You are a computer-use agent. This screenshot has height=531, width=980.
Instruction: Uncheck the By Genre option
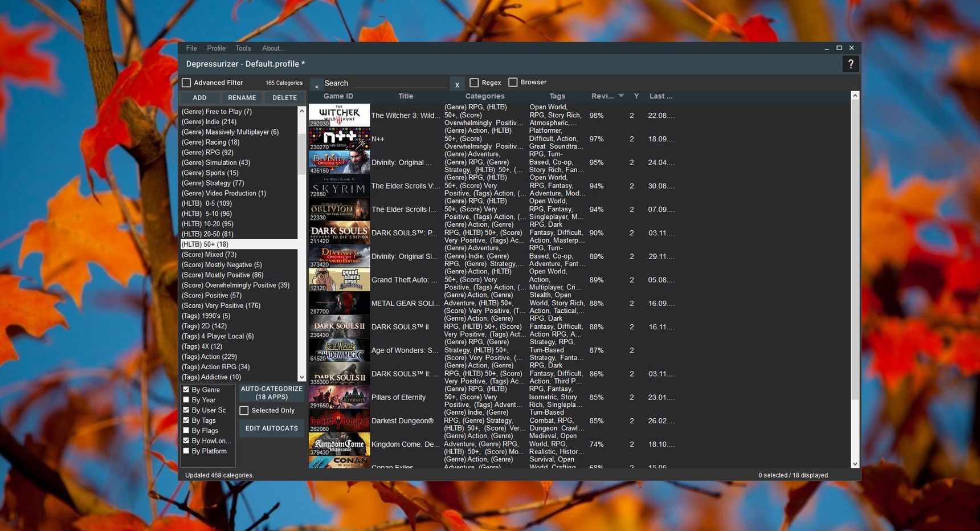186,390
